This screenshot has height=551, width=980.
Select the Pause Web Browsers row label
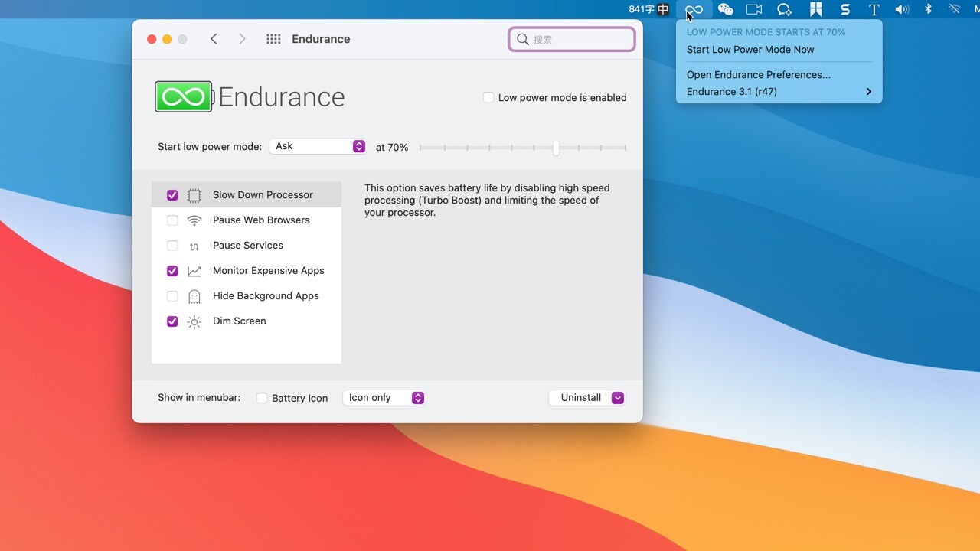[x=261, y=220]
